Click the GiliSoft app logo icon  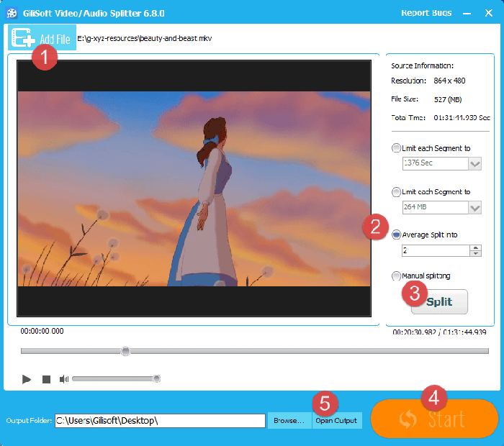[12, 13]
